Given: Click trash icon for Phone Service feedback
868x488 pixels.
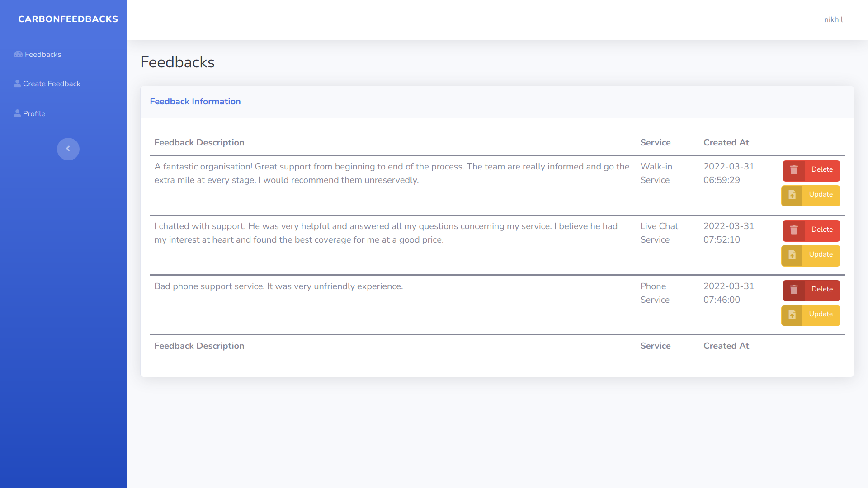Looking at the screenshot, I should click(793, 290).
